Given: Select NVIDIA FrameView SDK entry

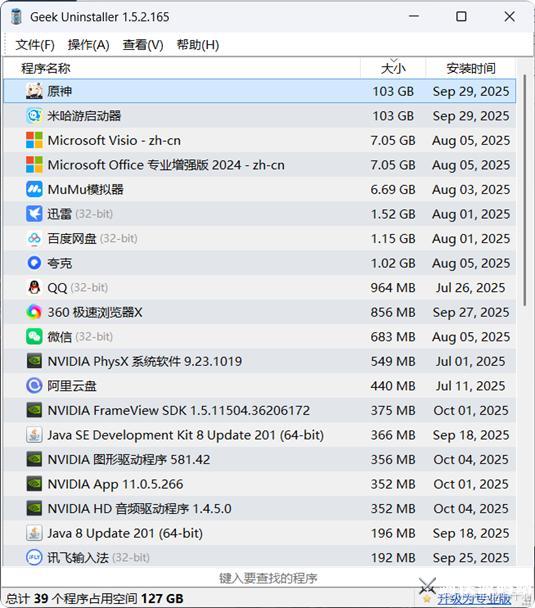Looking at the screenshot, I should [179, 410].
